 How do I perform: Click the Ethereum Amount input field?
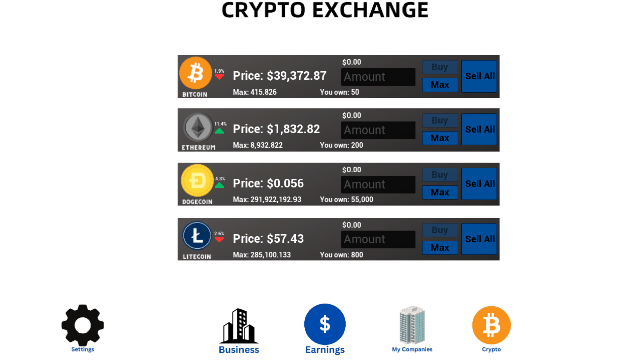378,130
